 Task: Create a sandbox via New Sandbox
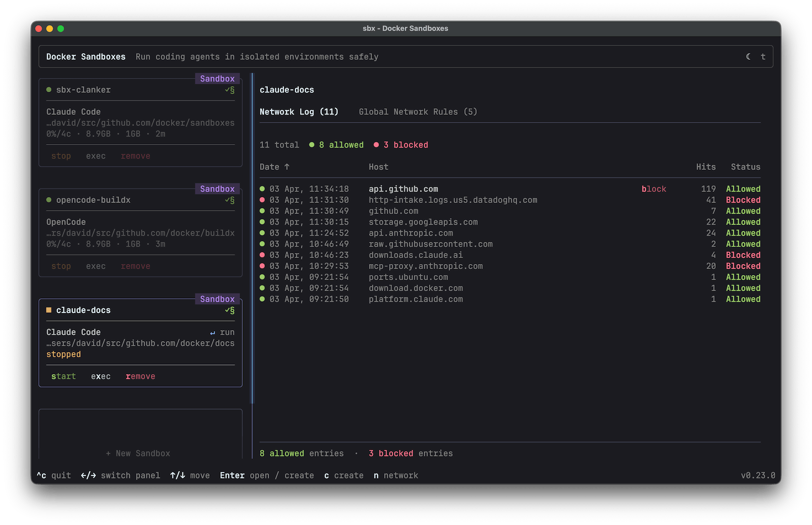139,453
